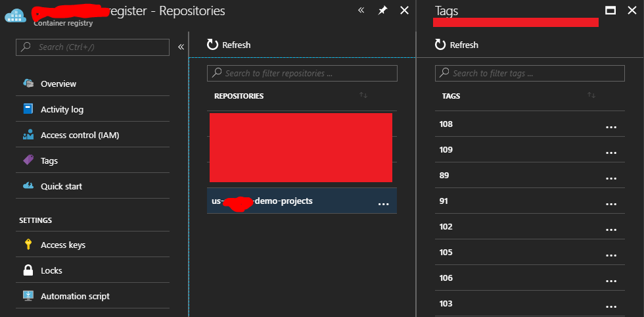The image size is (644, 317).
Task: Sort the REPOSITORIES column using arrows
Action: point(363,95)
